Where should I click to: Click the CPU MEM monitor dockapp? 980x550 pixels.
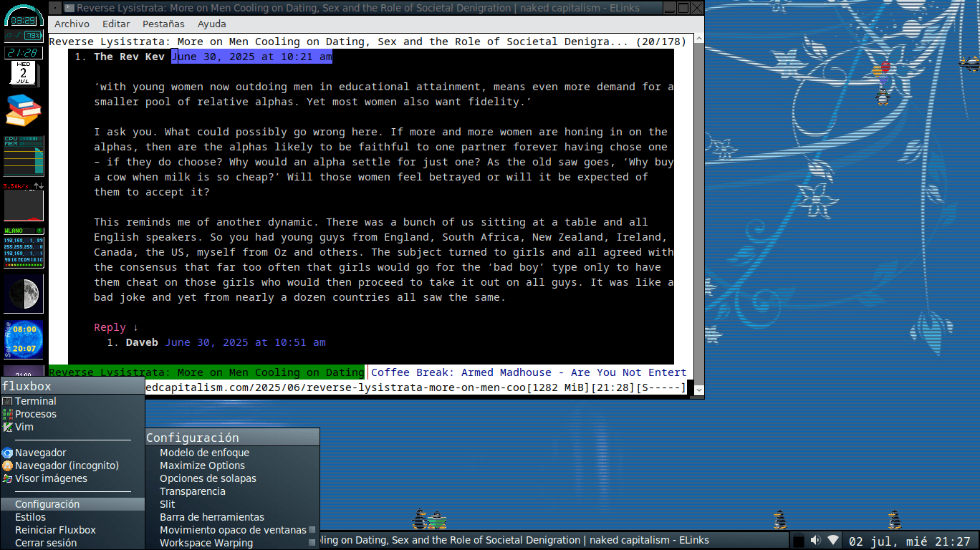[24, 155]
